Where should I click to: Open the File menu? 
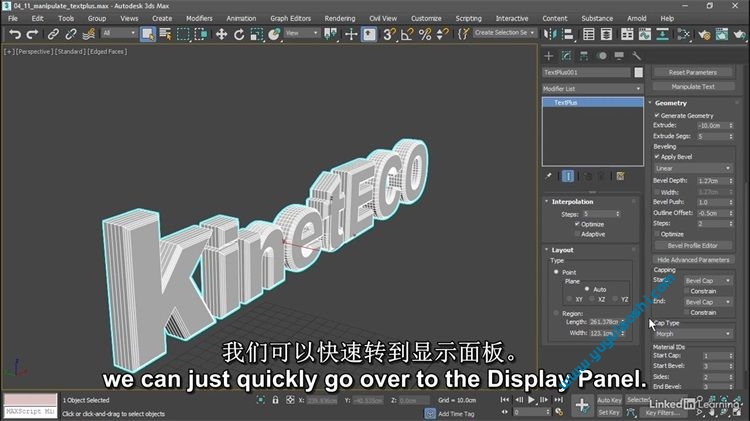(13, 18)
